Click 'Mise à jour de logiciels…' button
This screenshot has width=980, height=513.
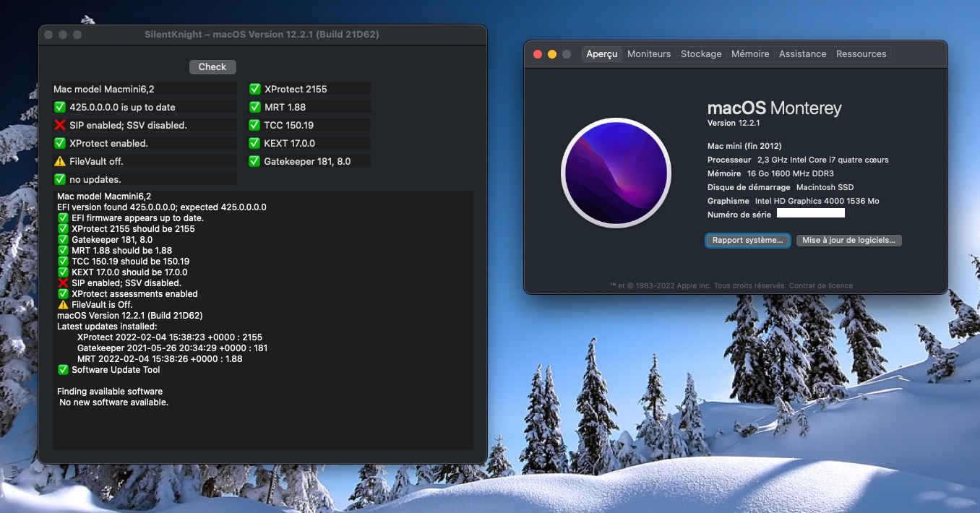click(848, 240)
